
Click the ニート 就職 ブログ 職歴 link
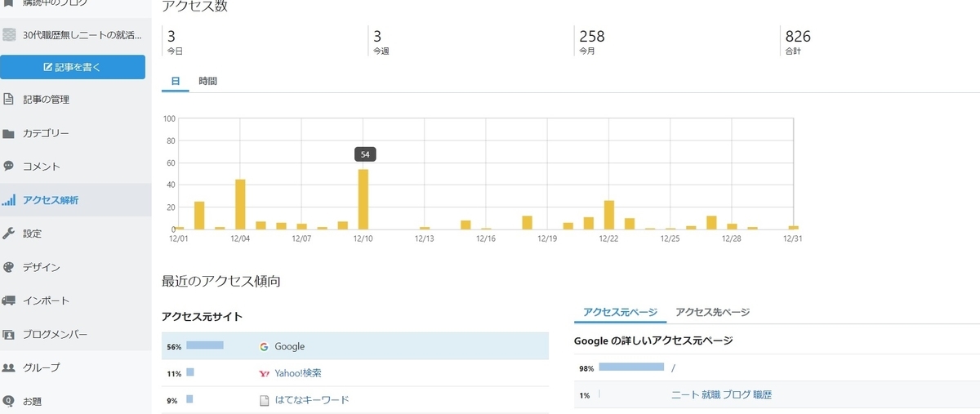[x=721, y=394]
